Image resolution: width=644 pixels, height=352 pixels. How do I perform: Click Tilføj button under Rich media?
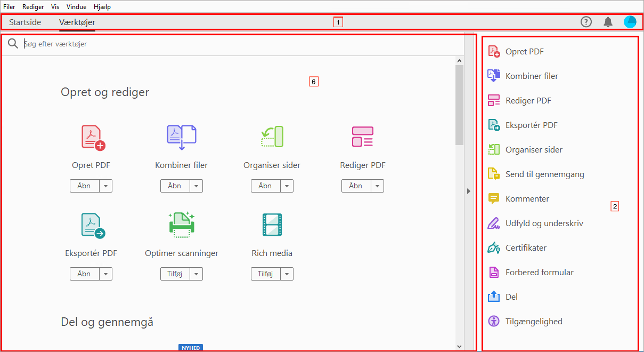click(265, 274)
